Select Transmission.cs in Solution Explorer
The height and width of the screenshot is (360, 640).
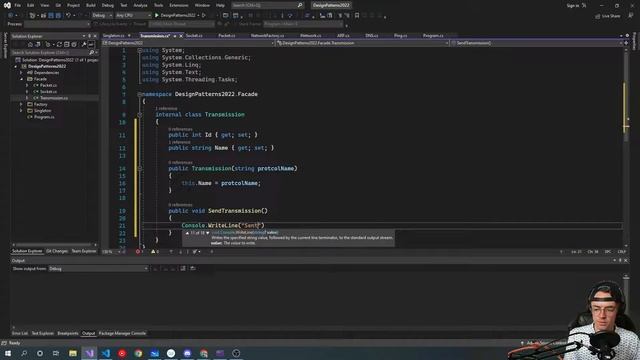coord(54,98)
